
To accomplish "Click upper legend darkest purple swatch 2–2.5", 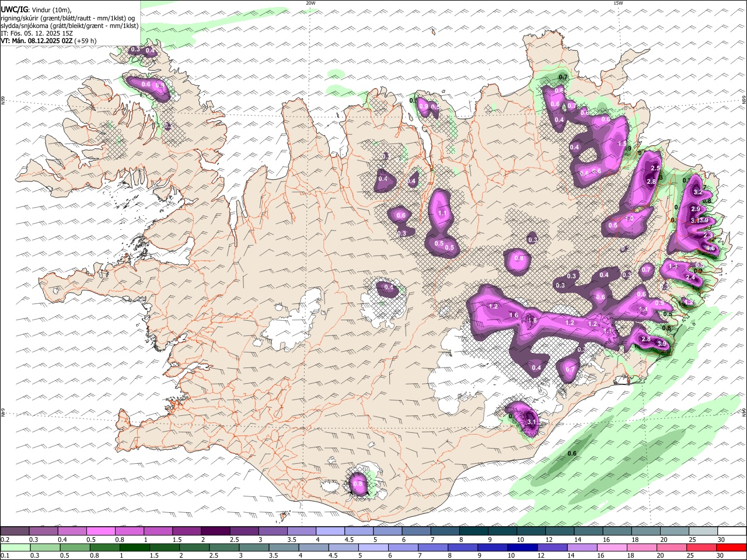I will [x=215, y=531].
